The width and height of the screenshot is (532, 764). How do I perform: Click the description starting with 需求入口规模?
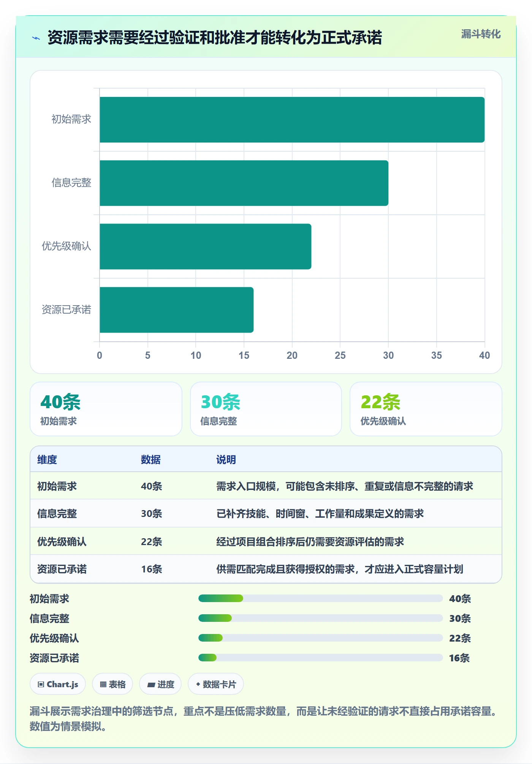[x=345, y=486]
